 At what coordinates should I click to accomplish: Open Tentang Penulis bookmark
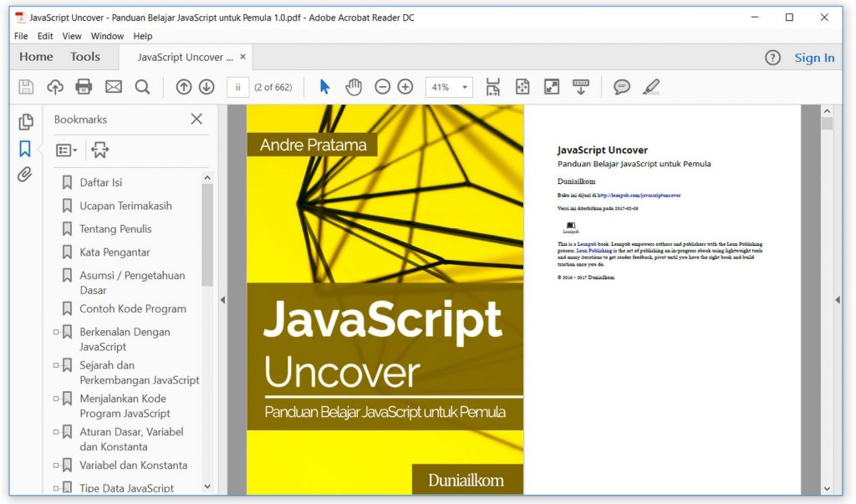[x=115, y=229]
